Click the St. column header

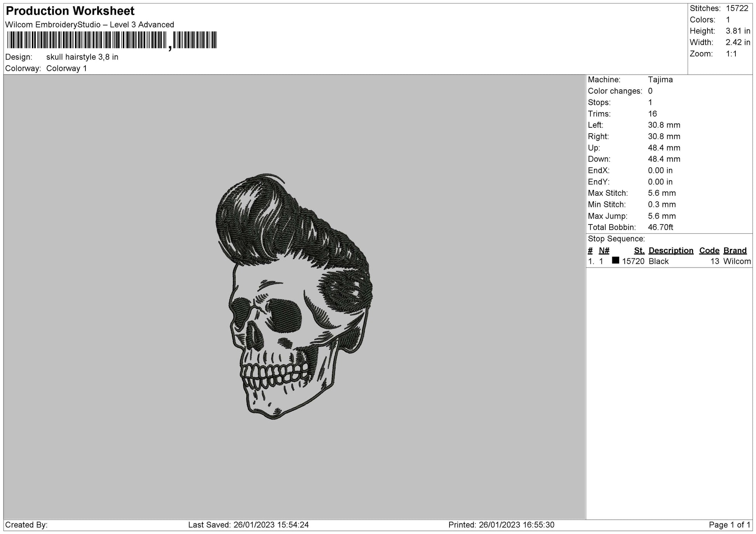(x=639, y=250)
